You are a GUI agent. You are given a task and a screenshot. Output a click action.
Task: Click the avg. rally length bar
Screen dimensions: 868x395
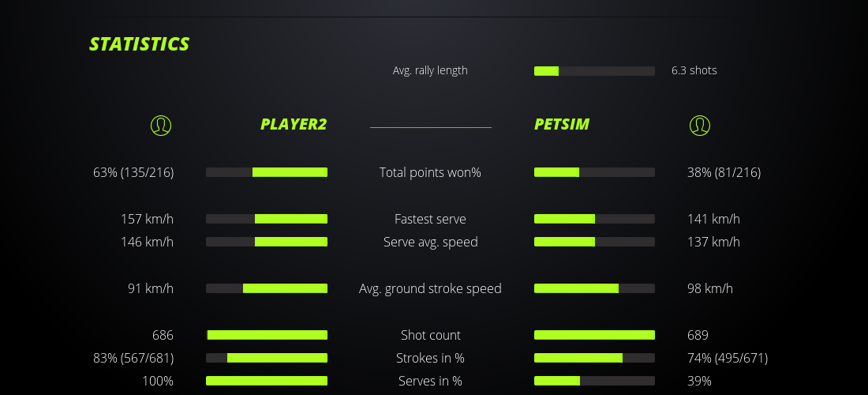tap(594, 71)
